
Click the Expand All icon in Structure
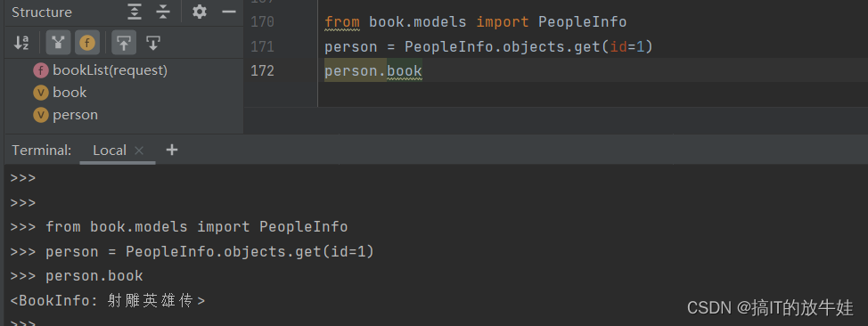tap(135, 12)
